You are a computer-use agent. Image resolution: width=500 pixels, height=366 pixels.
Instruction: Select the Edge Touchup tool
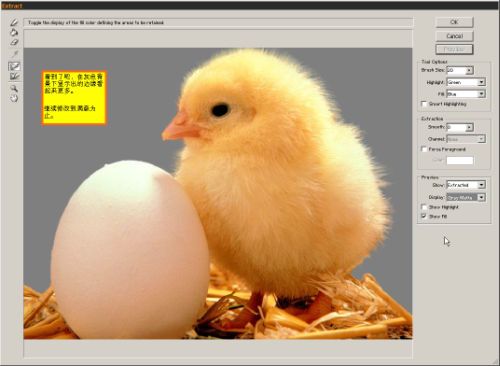pyautogui.click(x=14, y=76)
